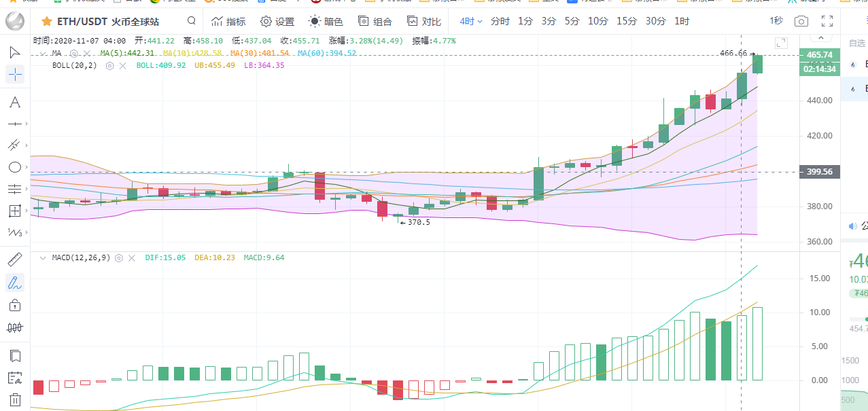This screenshot has height=411, width=868.
Task: Toggle ETH/USDT favorite star
Action: click(46, 21)
